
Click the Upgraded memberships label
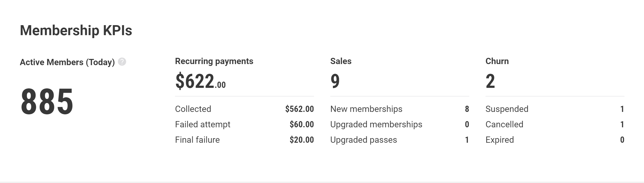376,124
